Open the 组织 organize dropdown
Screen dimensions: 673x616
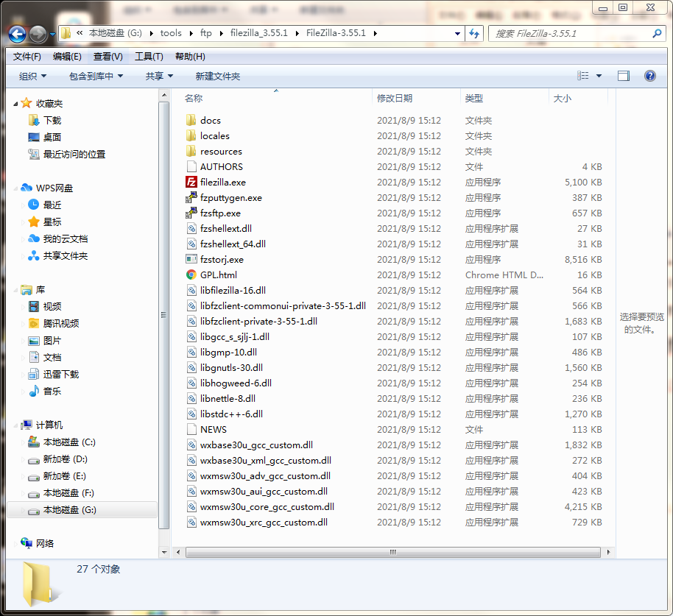pyautogui.click(x=32, y=77)
